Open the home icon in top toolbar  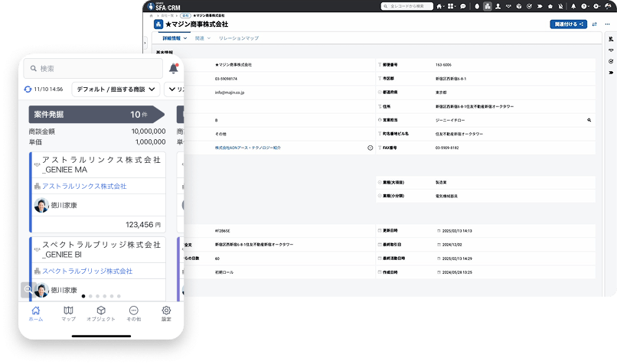coord(439,6)
